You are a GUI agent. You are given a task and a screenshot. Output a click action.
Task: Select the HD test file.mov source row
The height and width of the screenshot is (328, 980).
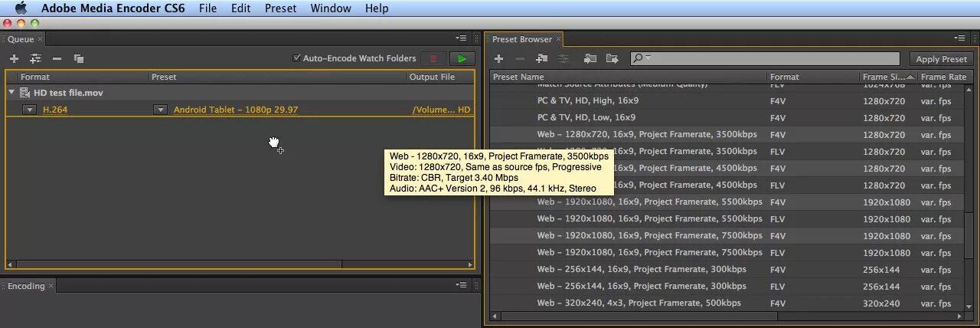[240, 93]
